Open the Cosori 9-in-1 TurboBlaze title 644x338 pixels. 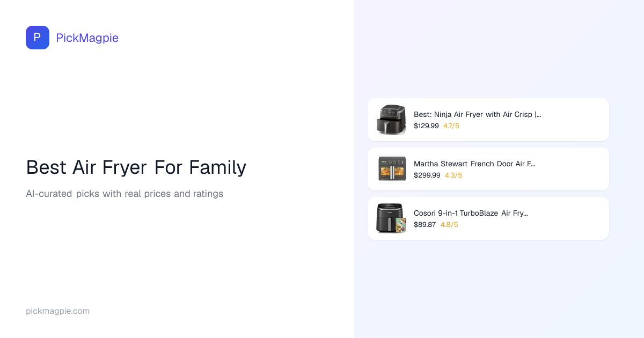[x=471, y=213]
